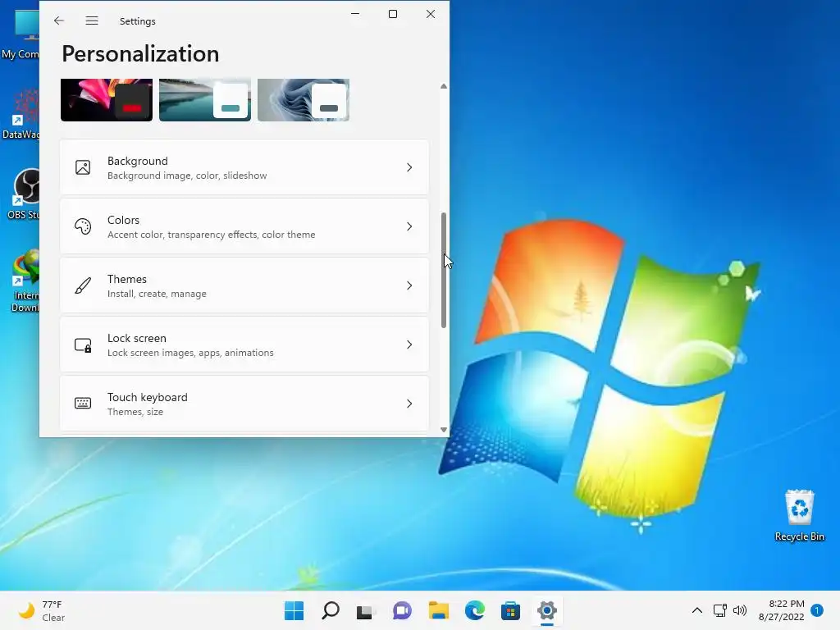Image resolution: width=840 pixels, height=630 pixels.
Task: Select the gray swirl theme thumbnail
Action: (x=304, y=100)
